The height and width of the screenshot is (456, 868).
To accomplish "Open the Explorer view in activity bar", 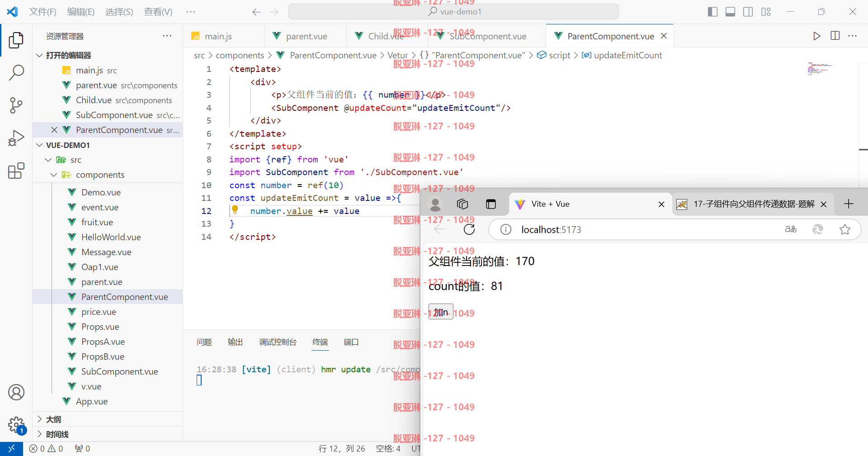I will (x=16, y=40).
